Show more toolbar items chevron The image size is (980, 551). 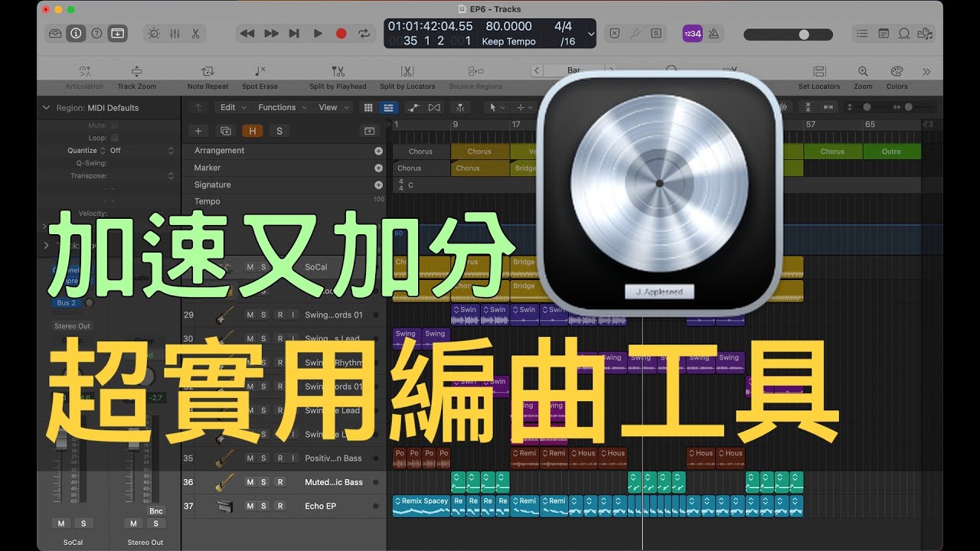point(926,71)
